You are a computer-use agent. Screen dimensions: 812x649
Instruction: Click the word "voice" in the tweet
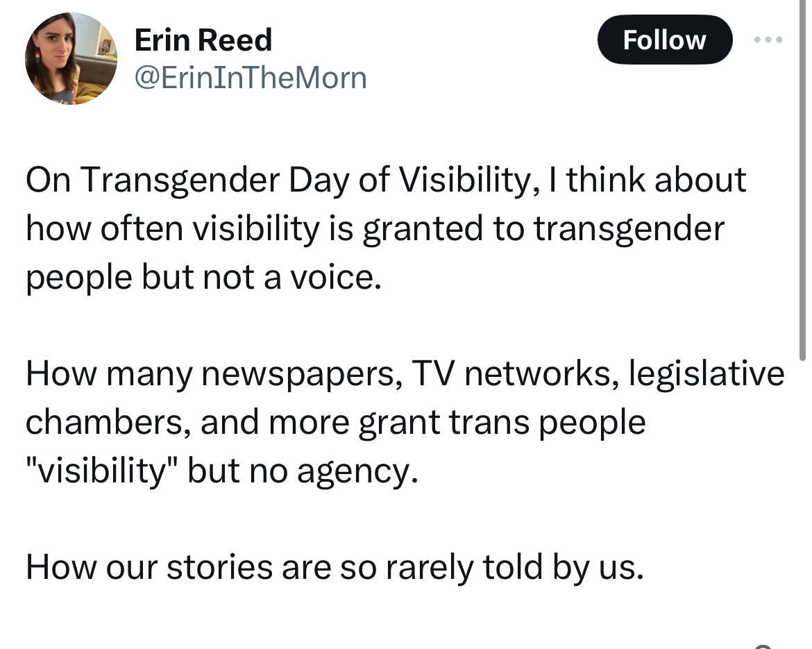click(337, 277)
